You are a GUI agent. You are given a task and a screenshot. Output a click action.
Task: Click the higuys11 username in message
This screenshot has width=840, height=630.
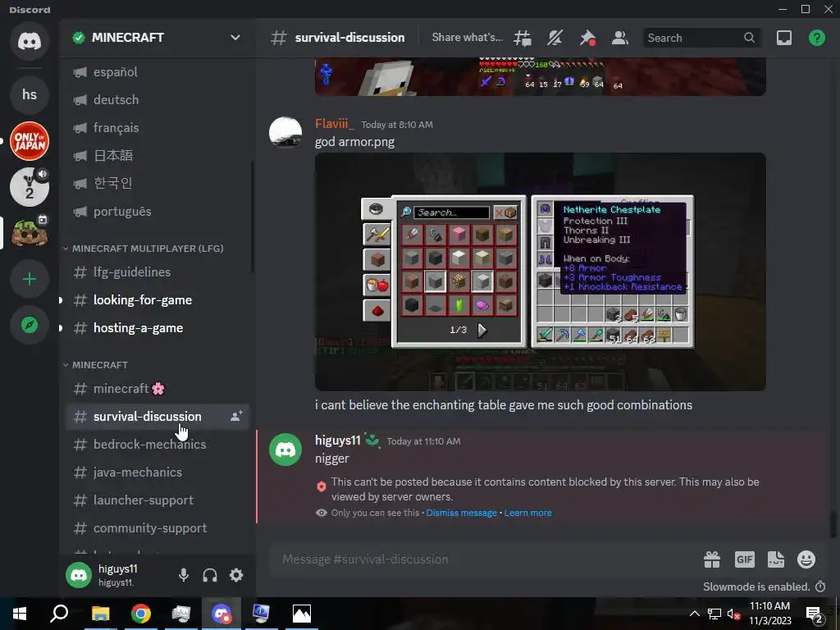click(x=337, y=441)
